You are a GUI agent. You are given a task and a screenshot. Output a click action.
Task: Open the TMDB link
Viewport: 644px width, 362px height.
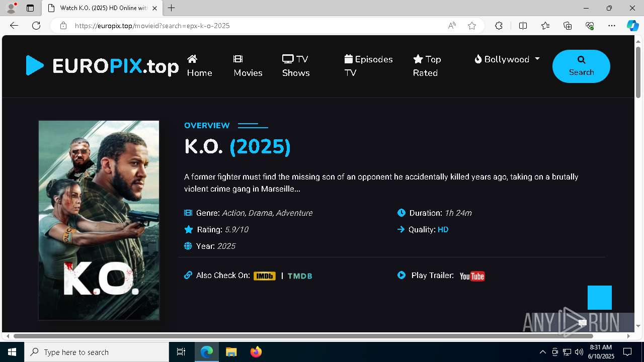coord(300,276)
